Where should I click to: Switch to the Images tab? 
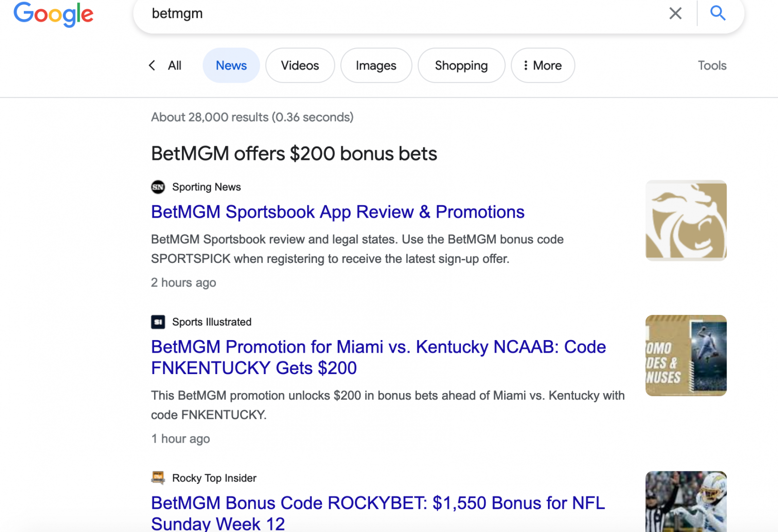(x=376, y=66)
